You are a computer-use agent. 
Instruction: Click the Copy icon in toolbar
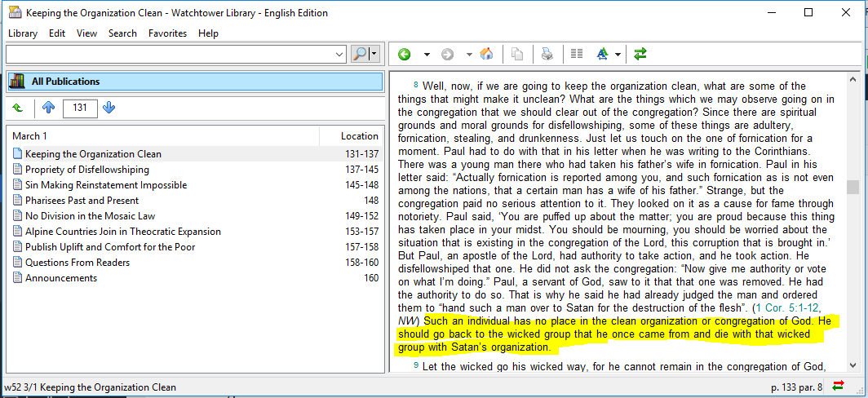click(517, 55)
